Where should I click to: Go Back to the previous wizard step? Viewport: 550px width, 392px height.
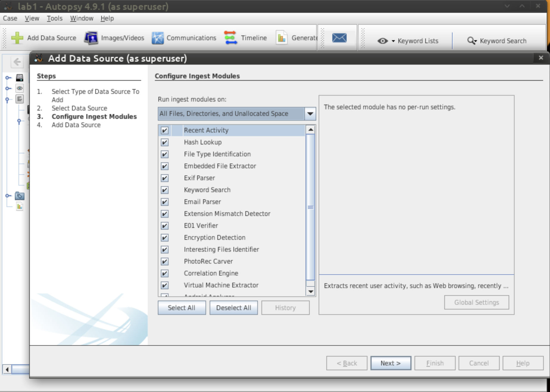[347, 363]
